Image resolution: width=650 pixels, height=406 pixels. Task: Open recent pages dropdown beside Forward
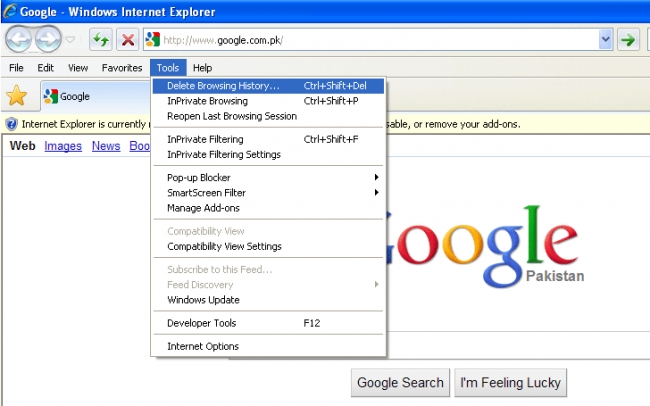(x=70, y=40)
